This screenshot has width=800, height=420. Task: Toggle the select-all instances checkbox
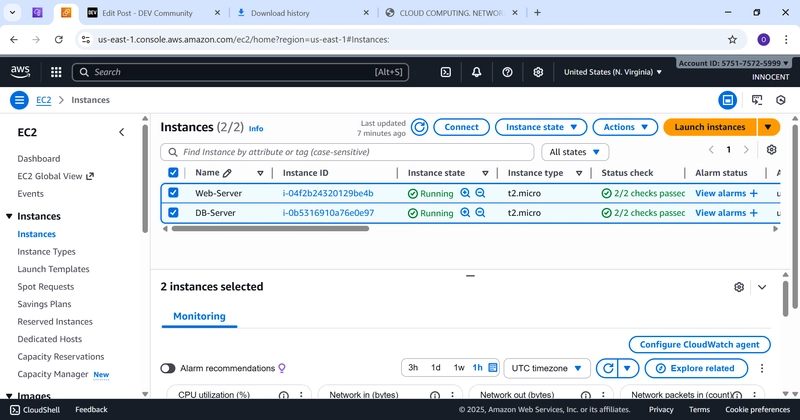point(173,172)
